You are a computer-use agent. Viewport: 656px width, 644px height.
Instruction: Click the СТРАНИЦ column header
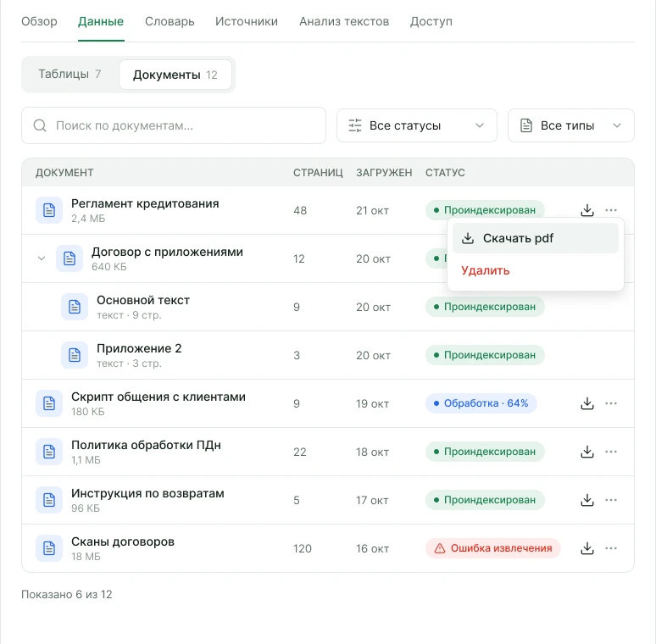[318, 173]
